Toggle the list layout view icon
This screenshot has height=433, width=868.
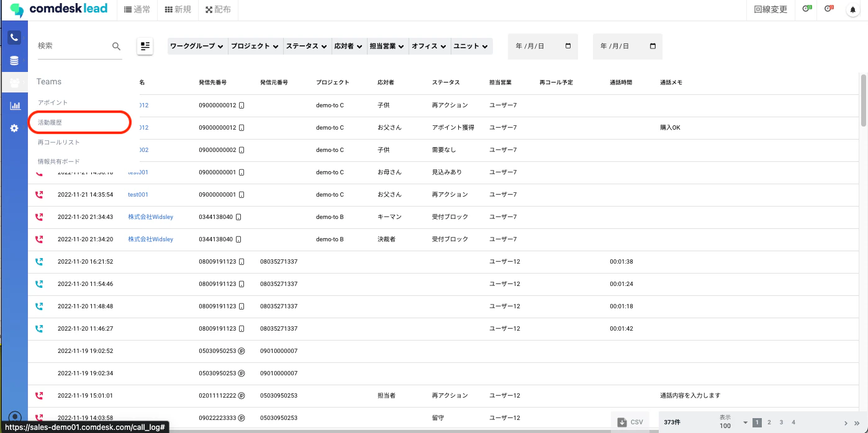point(145,46)
